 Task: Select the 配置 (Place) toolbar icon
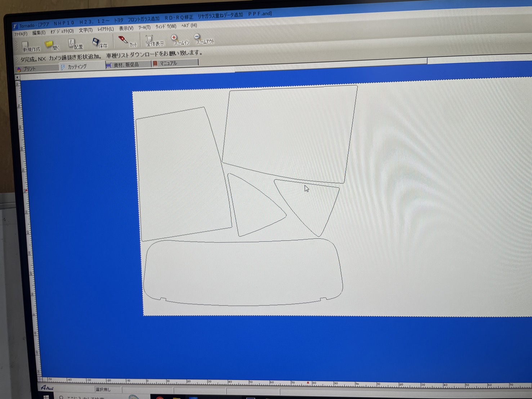75,44
